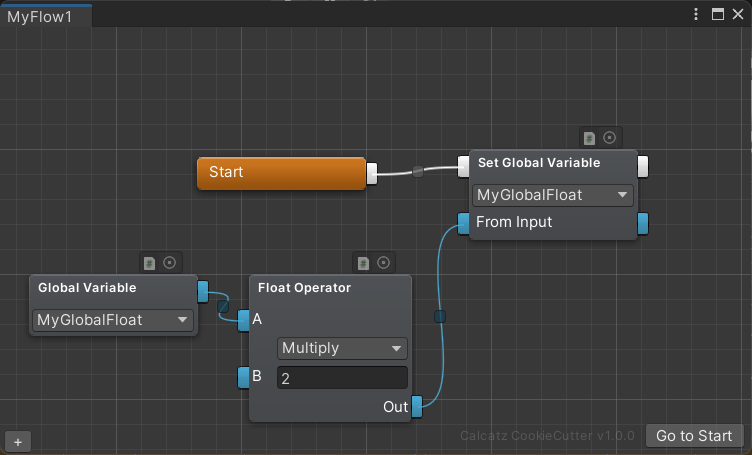Click target circle icon above Float Operator node

point(383,263)
